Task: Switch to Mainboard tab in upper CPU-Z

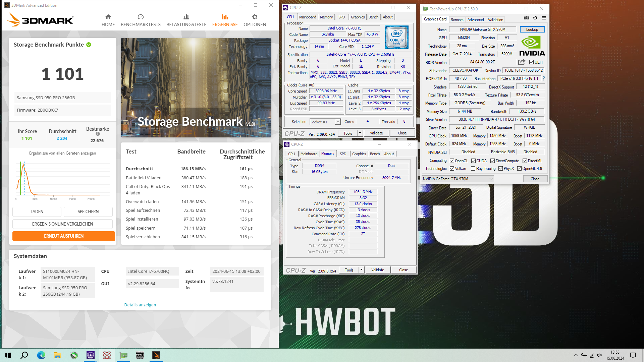Action: [x=307, y=17]
